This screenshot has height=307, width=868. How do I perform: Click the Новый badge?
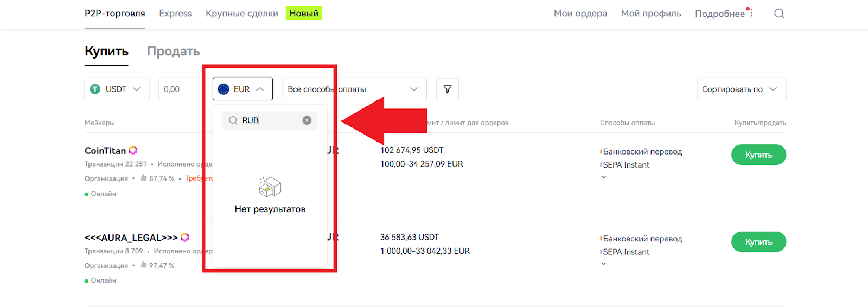click(304, 13)
